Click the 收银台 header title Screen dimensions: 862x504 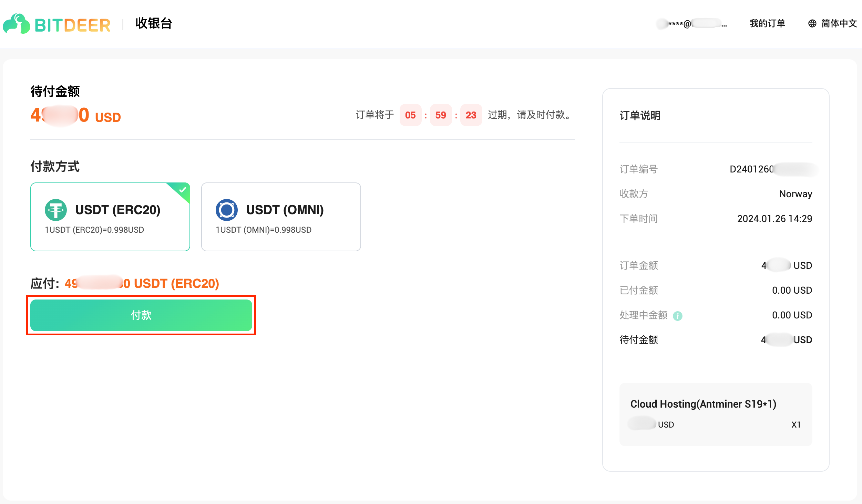tap(154, 23)
